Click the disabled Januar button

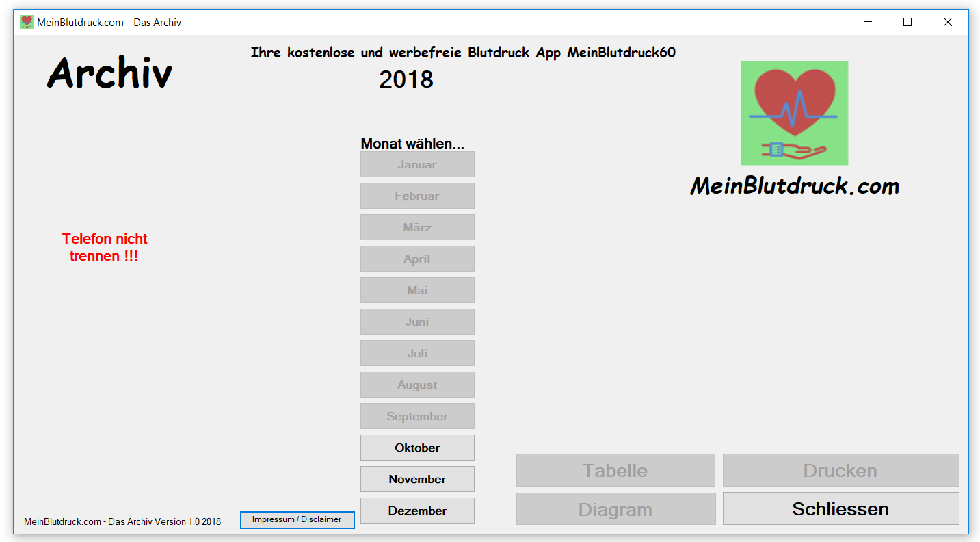point(417,164)
